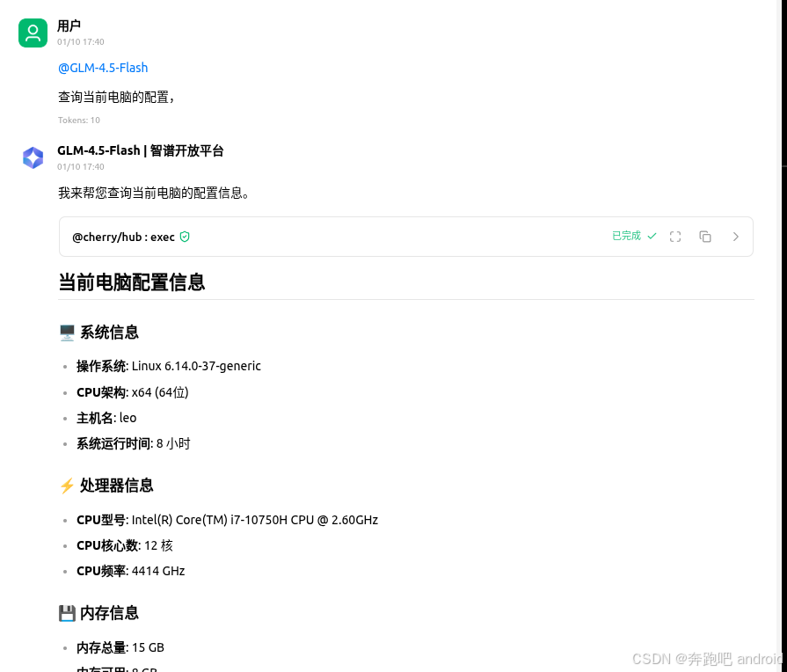Click the 系统信息 section heading
Screen dimensions: 787x672
tap(109, 332)
